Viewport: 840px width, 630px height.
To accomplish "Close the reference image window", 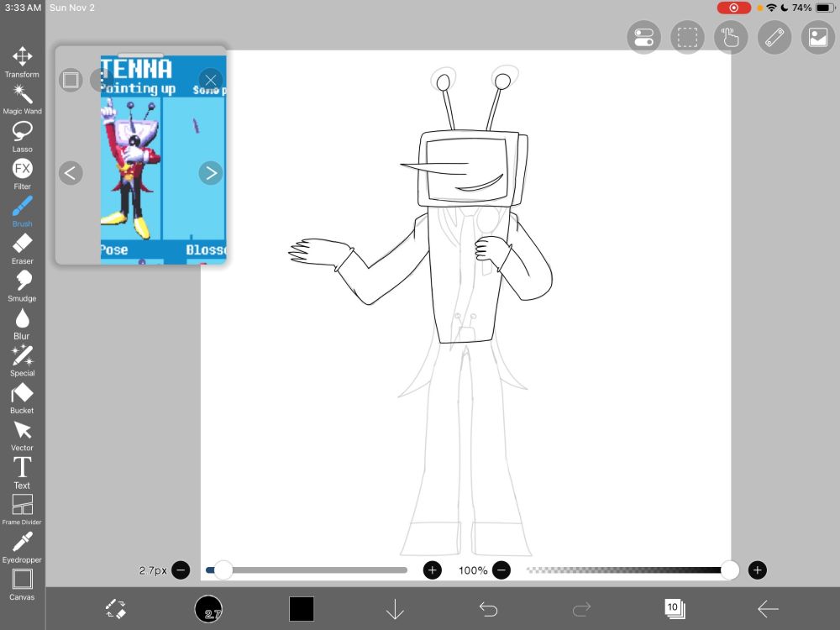I will click(211, 80).
